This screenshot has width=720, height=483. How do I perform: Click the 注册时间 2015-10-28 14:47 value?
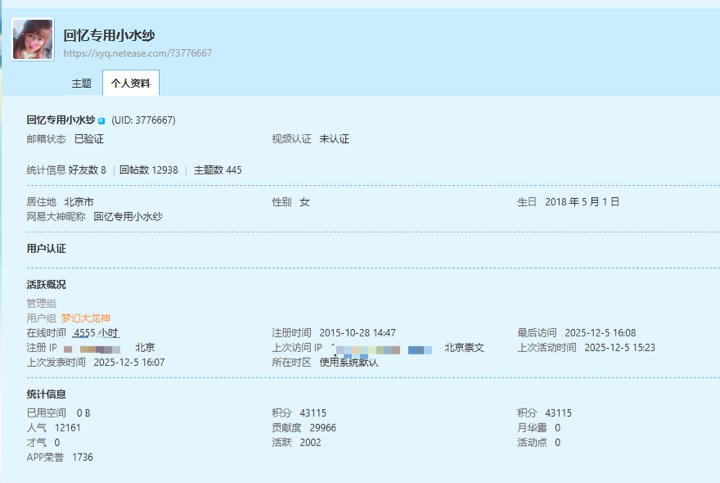point(357,333)
